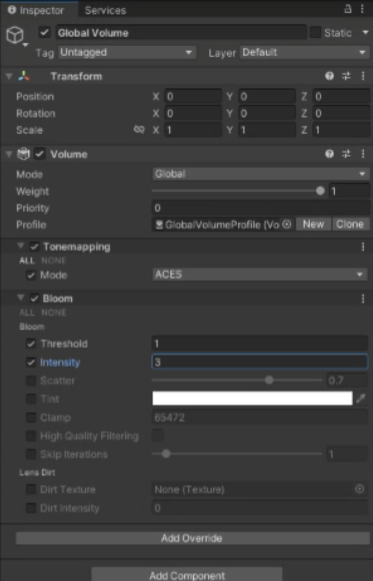Image resolution: width=373 pixels, height=581 pixels.
Task: Open the Tag Untagged dropdown
Action: pos(127,52)
